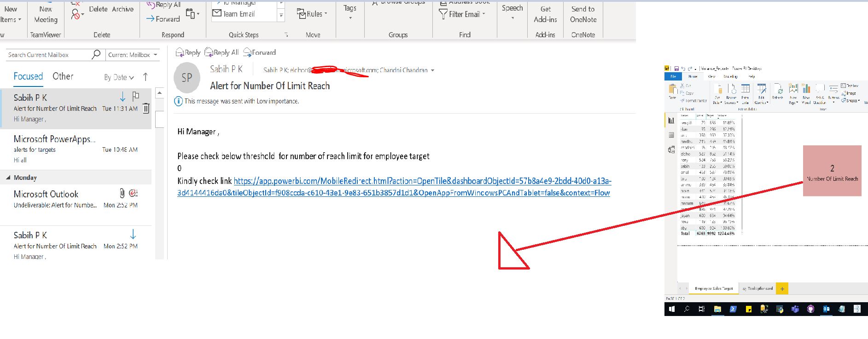This screenshot has width=868, height=339.
Task: Delete the Tue 11:31 AM email with trash icon
Action: coord(146,108)
